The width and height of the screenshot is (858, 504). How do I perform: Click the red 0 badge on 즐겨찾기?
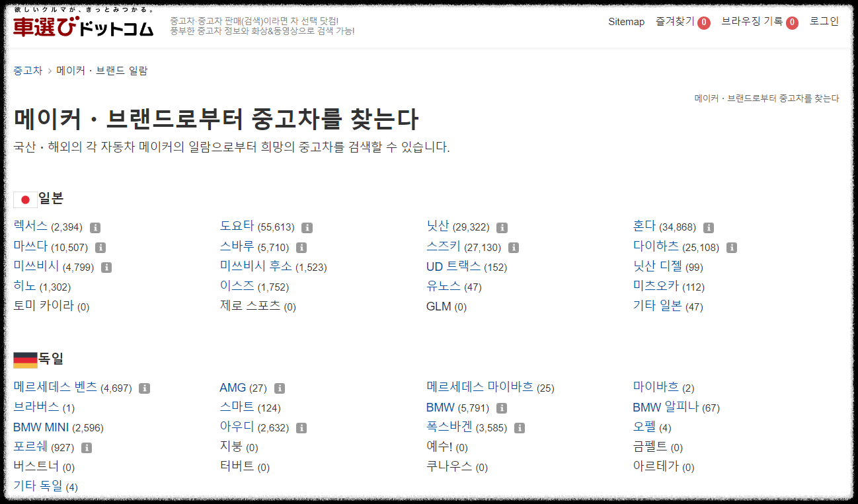[704, 21]
